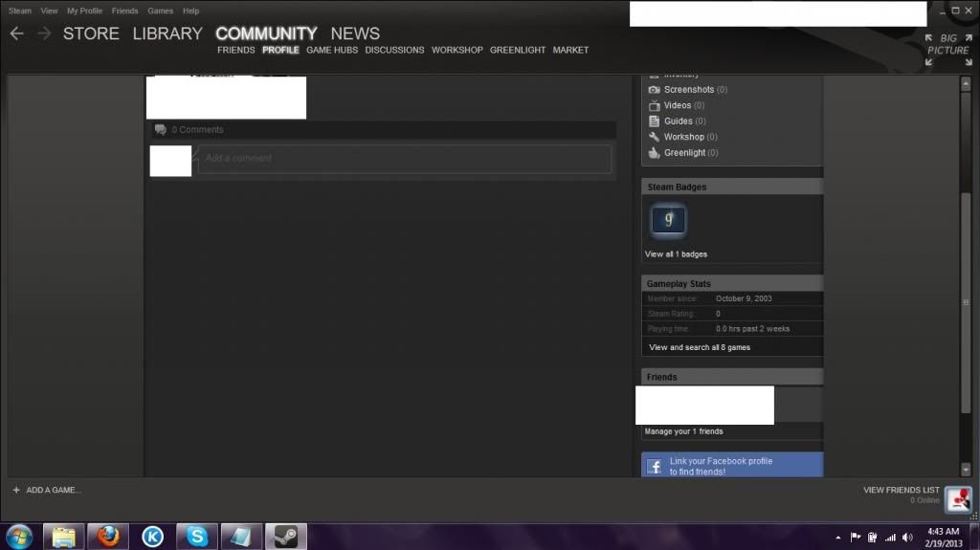The height and width of the screenshot is (550, 980).
Task: Open the Games menu
Action: click(x=160, y=11)
